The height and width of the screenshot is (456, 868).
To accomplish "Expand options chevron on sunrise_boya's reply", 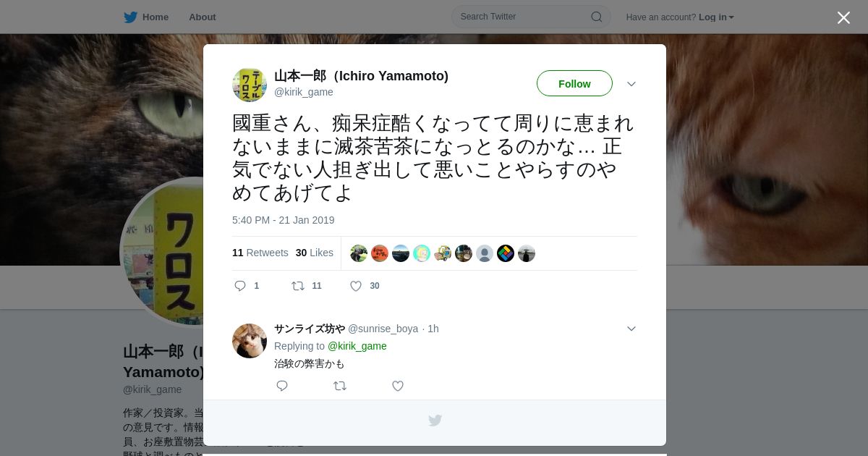I will (x=631, y=329).
